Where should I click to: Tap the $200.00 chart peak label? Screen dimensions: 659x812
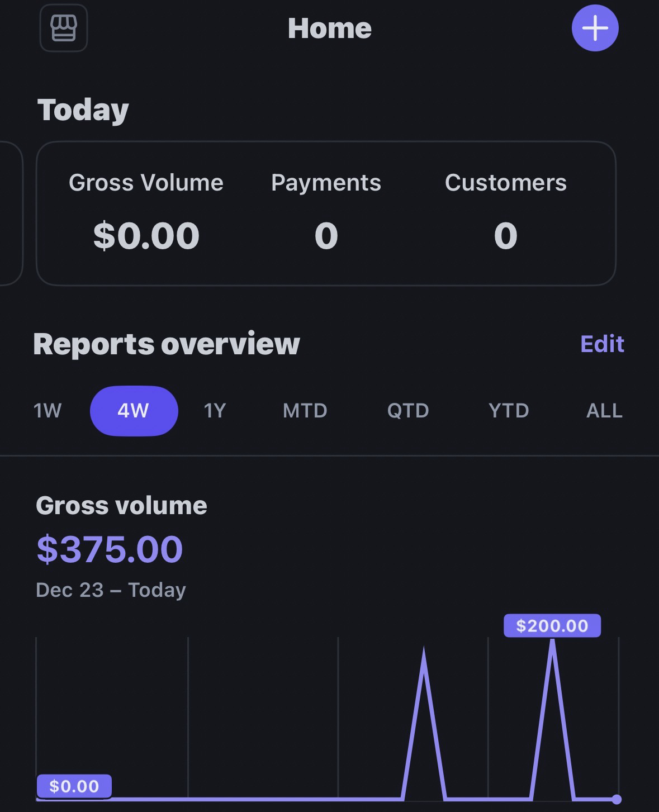click(x=552, y=625)
